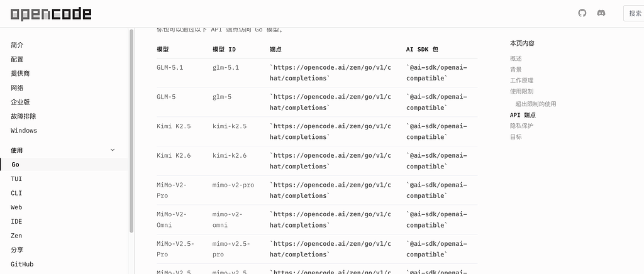Click the 模型 ID column header
This screenshot has height=274, width=644.
[x=225, y=49]
